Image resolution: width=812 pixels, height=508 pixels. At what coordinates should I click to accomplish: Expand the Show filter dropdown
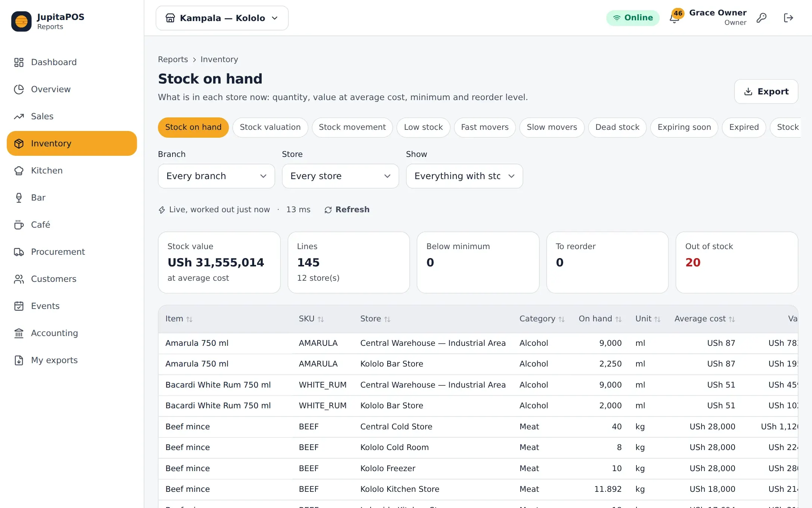tap(465, 176)
